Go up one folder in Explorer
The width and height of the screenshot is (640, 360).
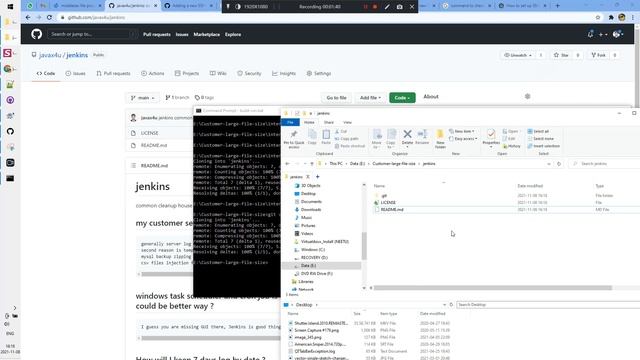(x=312, y=164)
